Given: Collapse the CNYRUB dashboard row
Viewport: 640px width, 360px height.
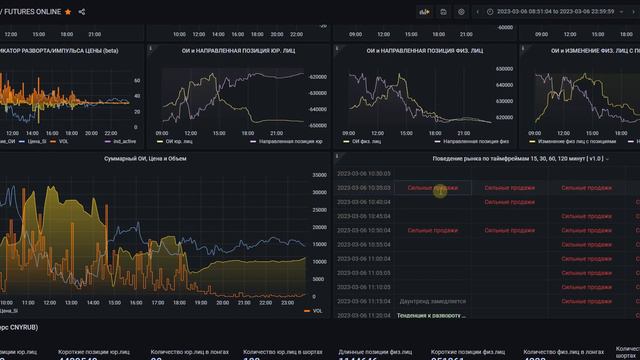Looking at the screenshot, I should [x=19, y=327].
